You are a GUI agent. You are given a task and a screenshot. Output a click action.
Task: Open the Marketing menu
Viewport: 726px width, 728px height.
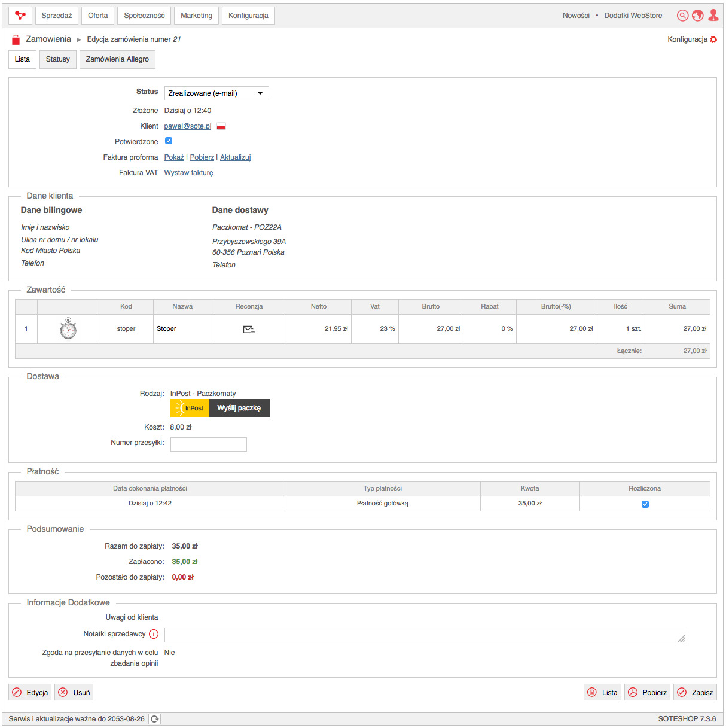click(197, 16)
